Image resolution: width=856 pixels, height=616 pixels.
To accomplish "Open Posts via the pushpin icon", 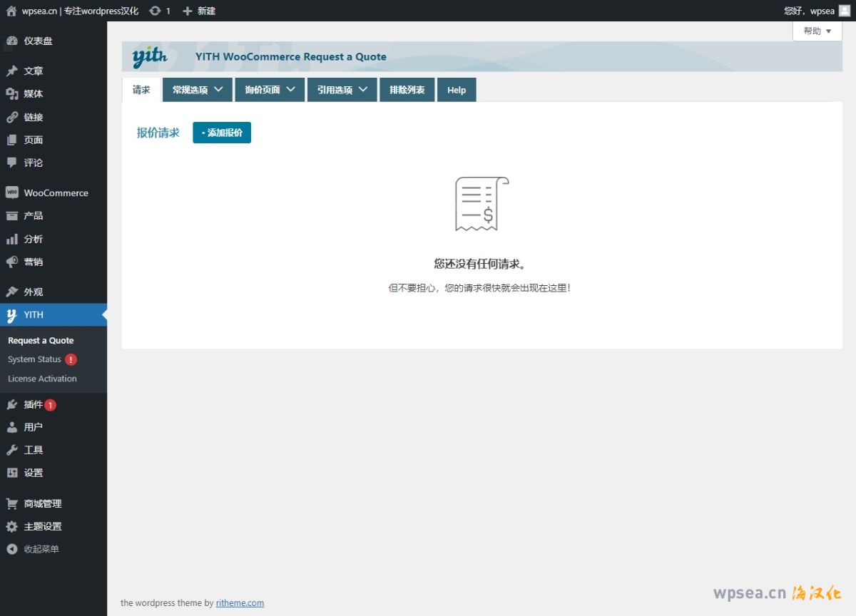I will point(11,71).
